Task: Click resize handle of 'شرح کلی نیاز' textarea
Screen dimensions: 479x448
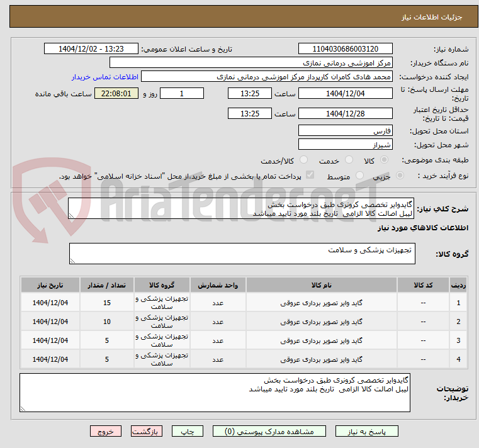Action: point(71,216)
